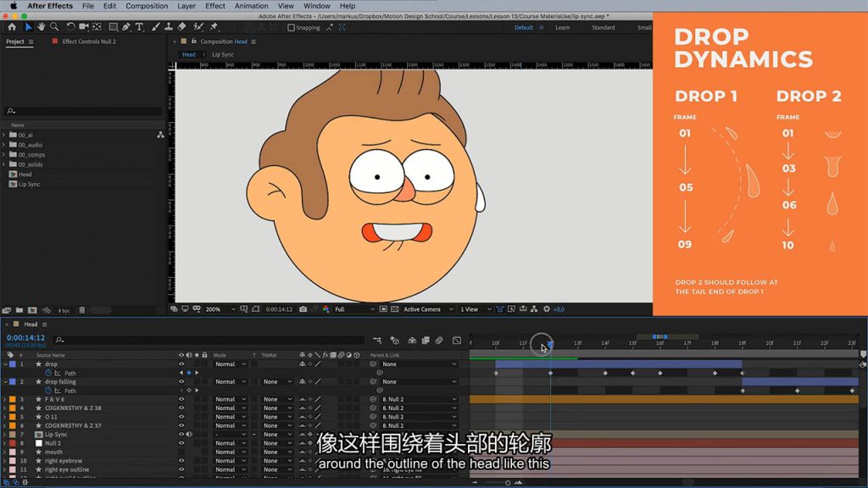Enable the Snapping checkbox
The width and height of the screenshot is (868, 488).
pos(292,28)
